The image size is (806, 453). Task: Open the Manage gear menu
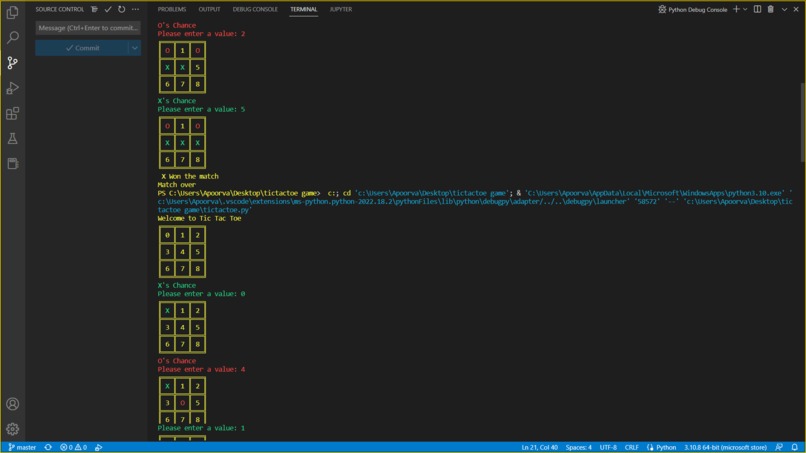click(12, 429)
